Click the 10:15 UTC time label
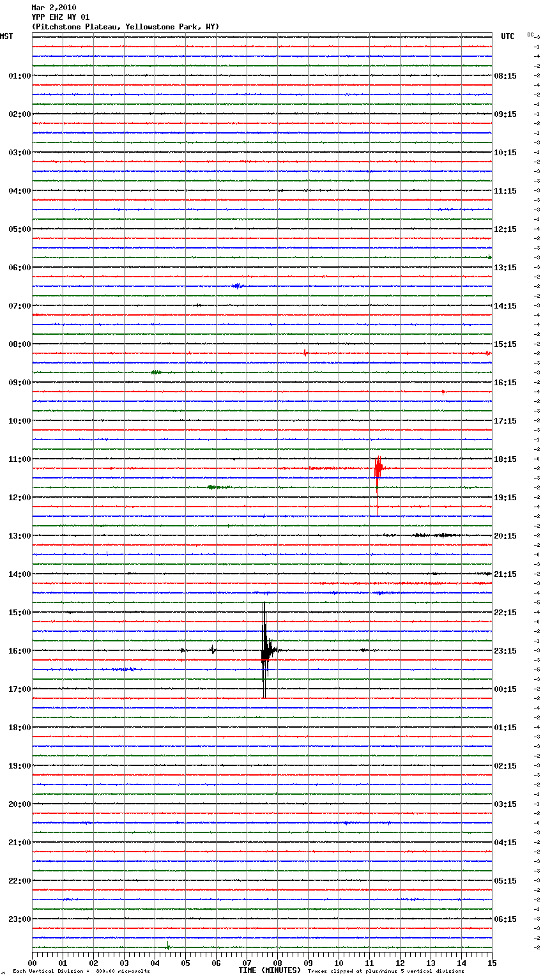 pyautogui.click(x=505, y=153)
